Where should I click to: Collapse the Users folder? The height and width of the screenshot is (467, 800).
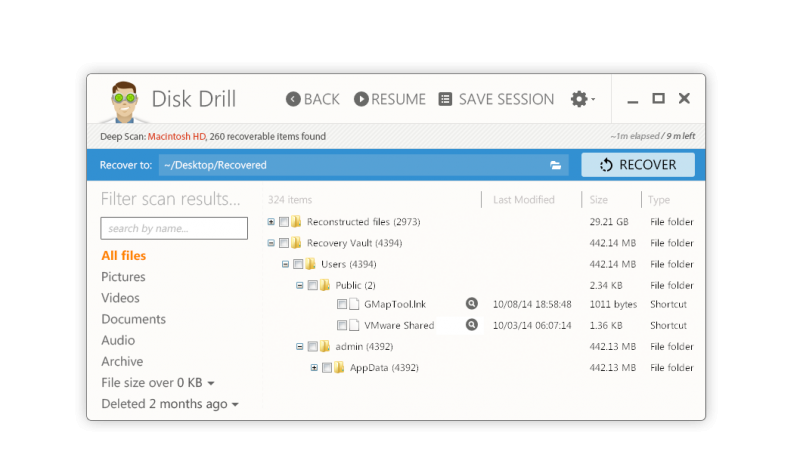pos(285,264)
